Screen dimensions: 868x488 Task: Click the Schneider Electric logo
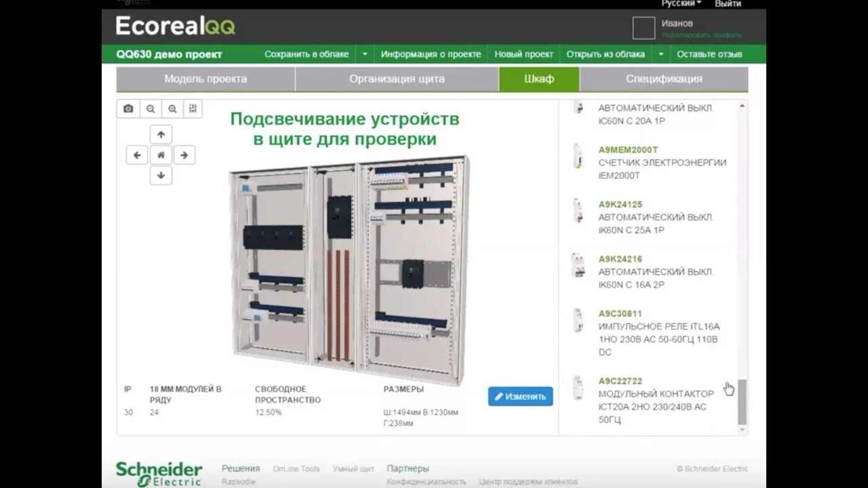click(x=159, y=473)
